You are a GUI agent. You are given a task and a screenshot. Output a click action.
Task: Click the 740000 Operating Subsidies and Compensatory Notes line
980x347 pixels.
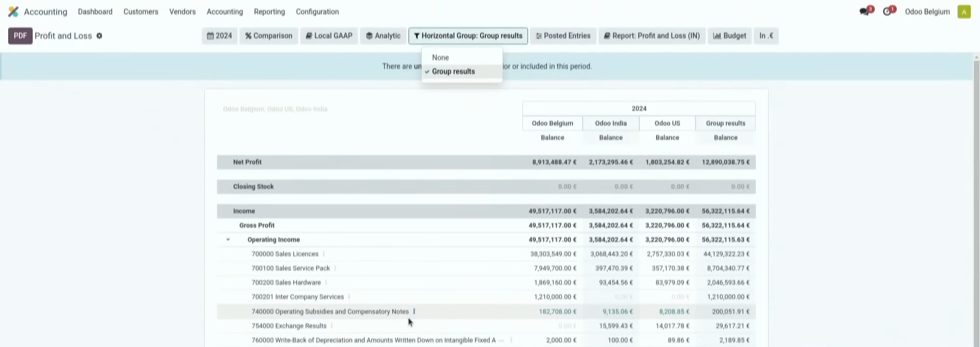tap(330, 311)
